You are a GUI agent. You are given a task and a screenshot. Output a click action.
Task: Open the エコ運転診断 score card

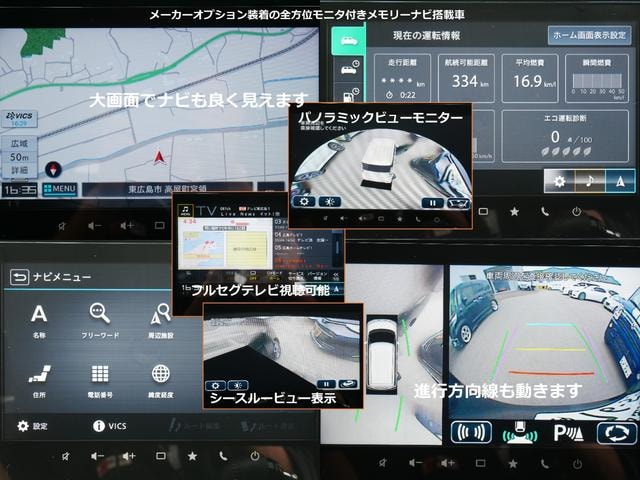click(565, 136)
